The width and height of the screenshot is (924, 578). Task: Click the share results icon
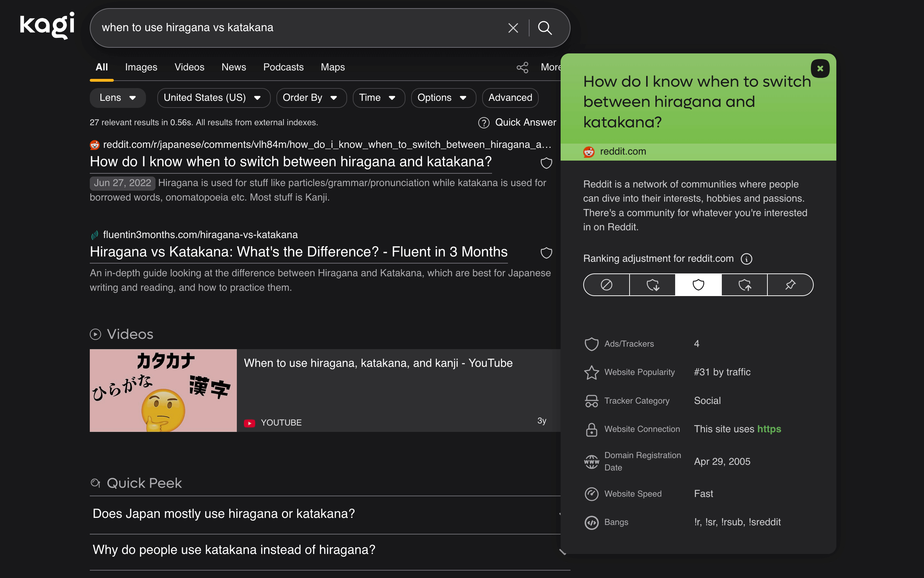(522, 67)
